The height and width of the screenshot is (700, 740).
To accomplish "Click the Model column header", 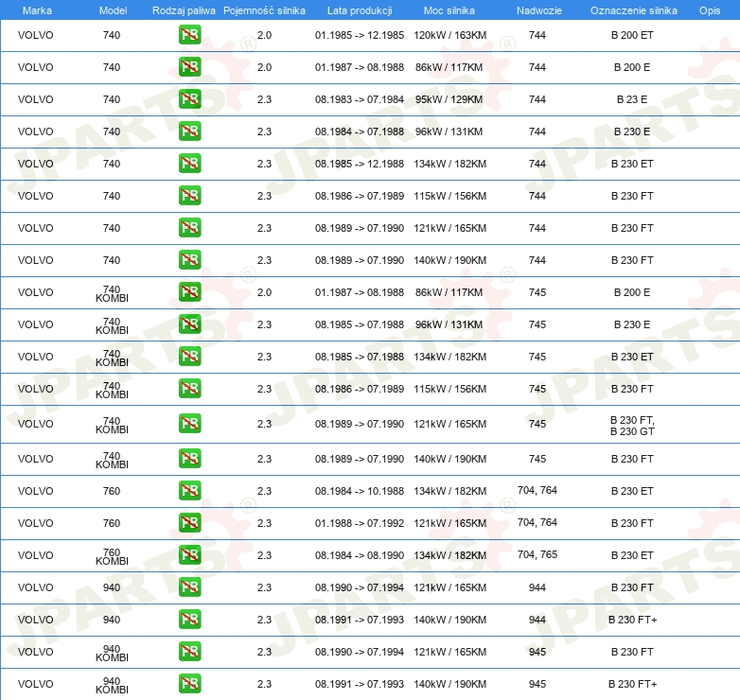I will 113,10.
